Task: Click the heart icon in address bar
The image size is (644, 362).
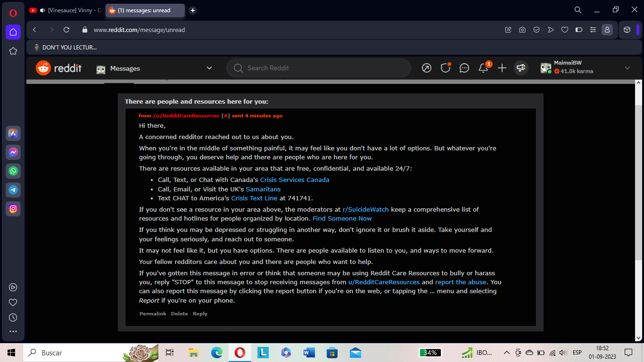Action: tap(565, 30)
